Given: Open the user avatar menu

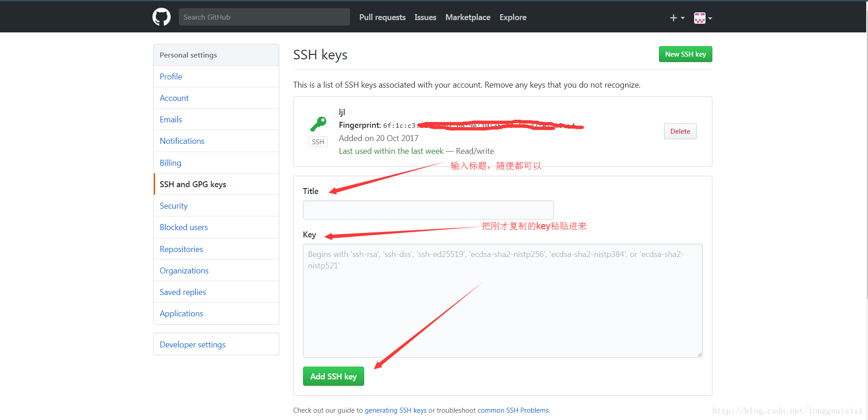Looking at the screenshot, I should [703, 18].
